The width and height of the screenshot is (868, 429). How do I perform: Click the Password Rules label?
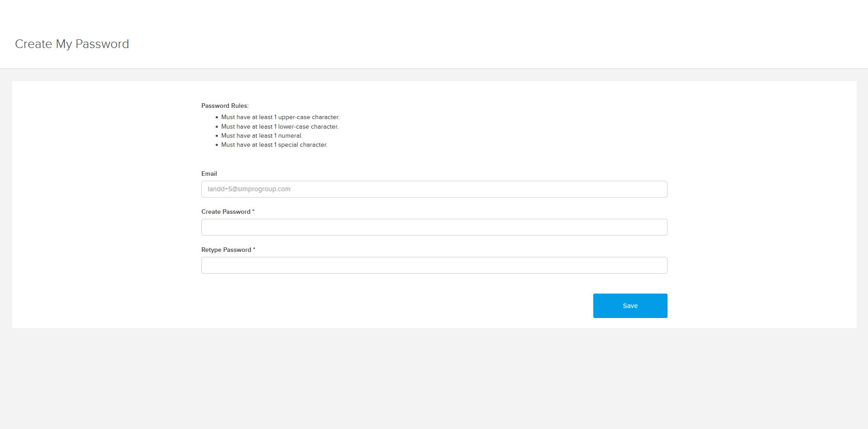(224, 106)
